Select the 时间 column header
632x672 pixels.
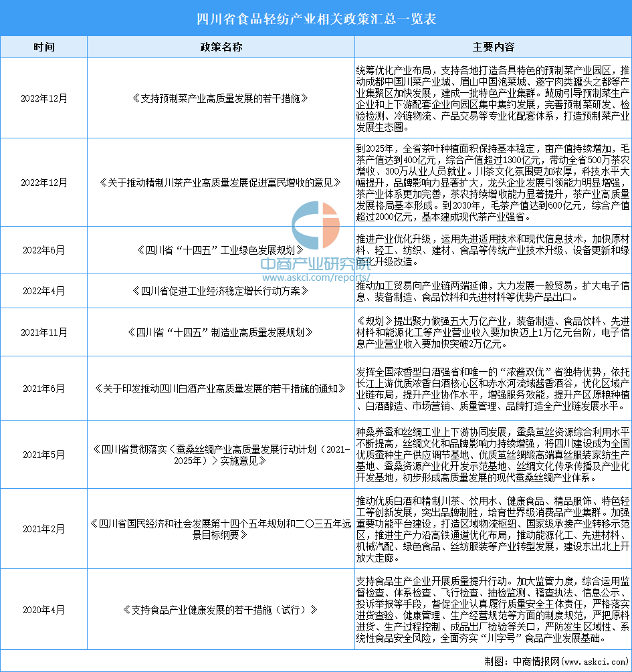(43, 47)
